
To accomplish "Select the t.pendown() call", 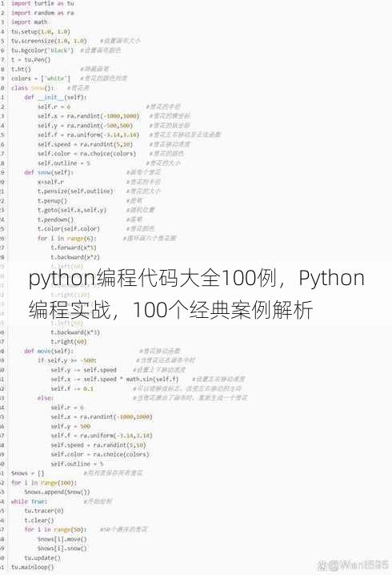I will click(x=55, y=219).
